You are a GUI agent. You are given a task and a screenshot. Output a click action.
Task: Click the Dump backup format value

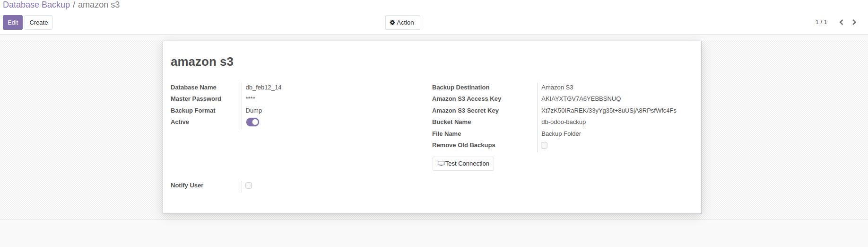pyautogui.click(x=253, y=111)
